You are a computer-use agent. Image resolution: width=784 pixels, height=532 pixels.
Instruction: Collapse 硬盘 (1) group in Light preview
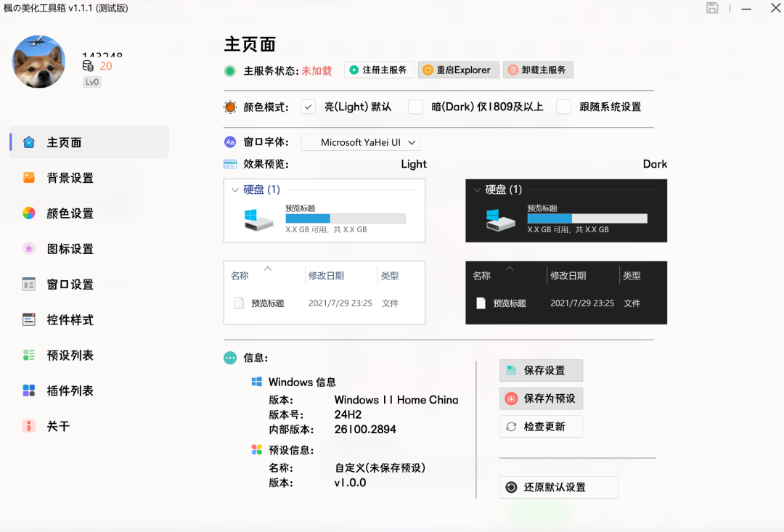point(235,190)
